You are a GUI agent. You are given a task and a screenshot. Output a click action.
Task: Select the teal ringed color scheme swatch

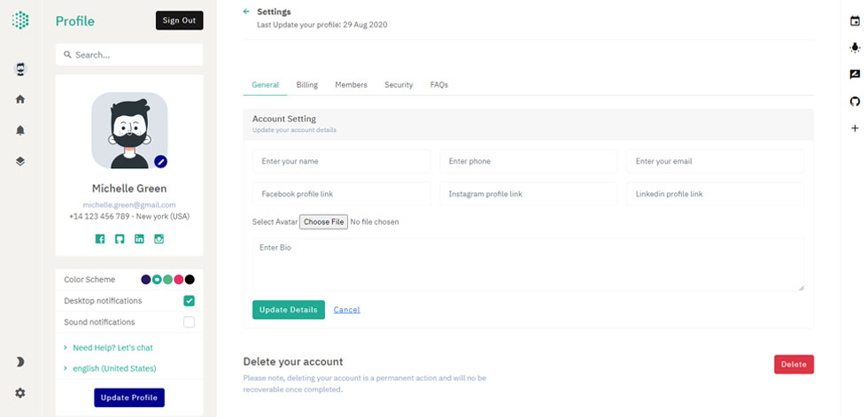(158, 280)
